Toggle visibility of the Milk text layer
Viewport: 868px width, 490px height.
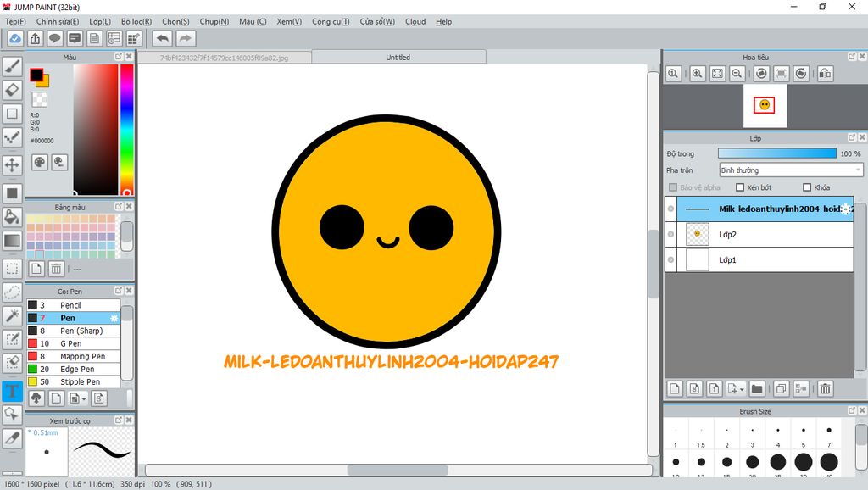tap(671, 209)
